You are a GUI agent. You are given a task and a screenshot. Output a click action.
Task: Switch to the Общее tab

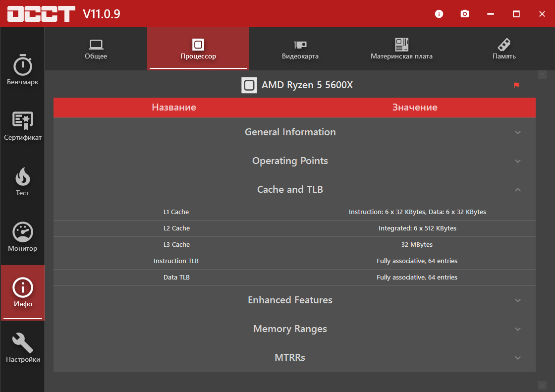click(96, 49)
